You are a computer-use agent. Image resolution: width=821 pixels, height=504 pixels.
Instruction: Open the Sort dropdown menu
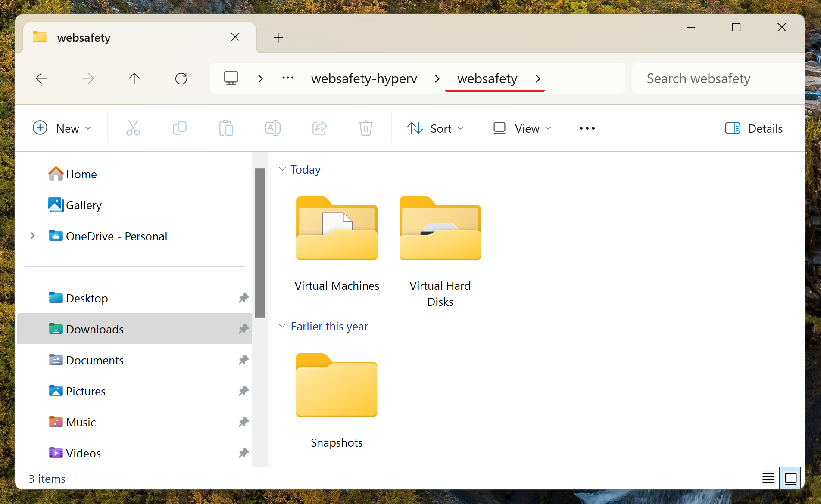coord(436,128)
